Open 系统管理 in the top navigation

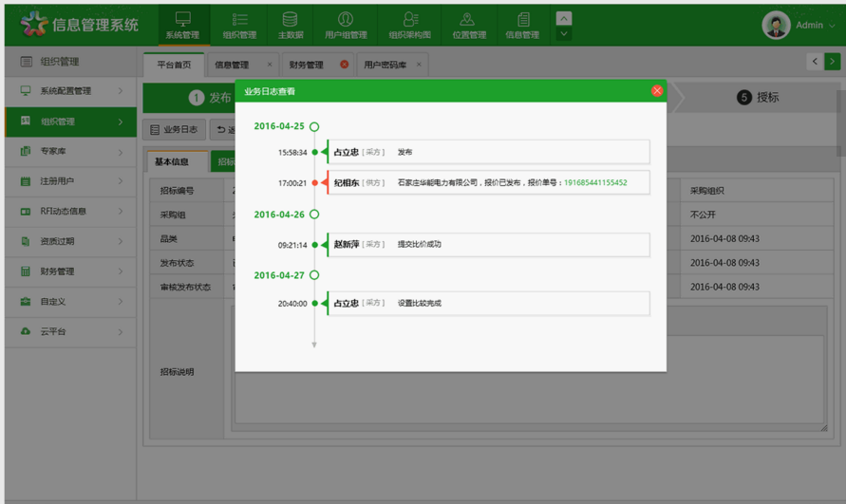point(183,26)
